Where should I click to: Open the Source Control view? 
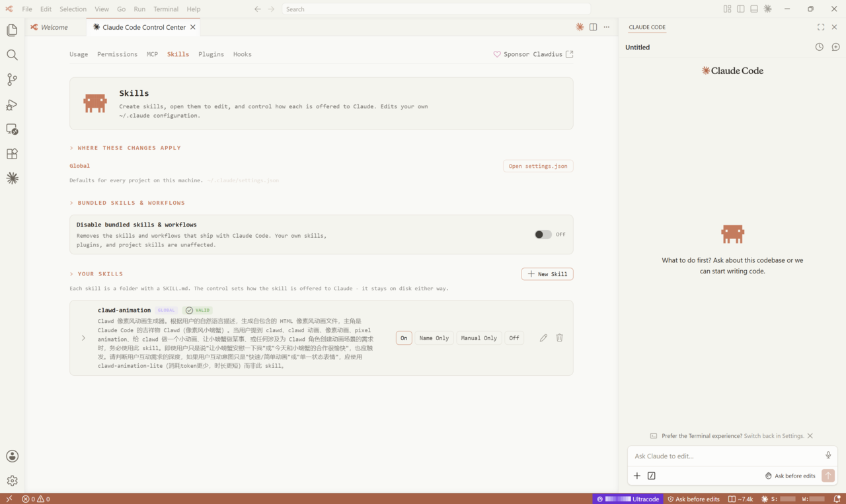click(x=12, y=80)
